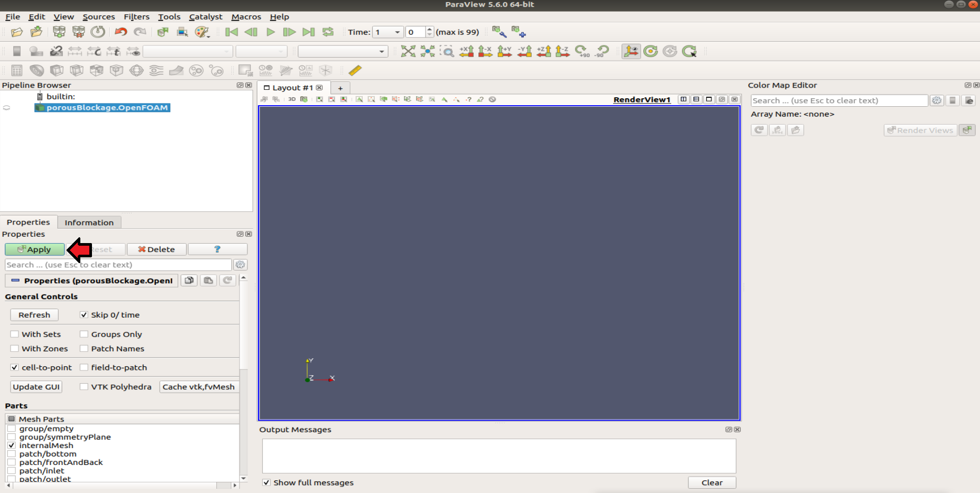Image resolution: width=980 pixels, height=493 pixels.
Task: Click the Reset Camera icon
Action: point(408,51)
